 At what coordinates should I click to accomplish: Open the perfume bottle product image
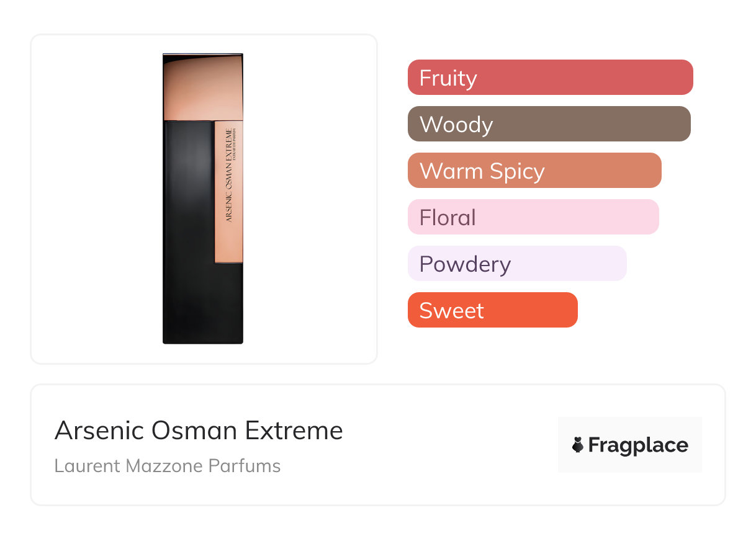(x=203, y=199)
